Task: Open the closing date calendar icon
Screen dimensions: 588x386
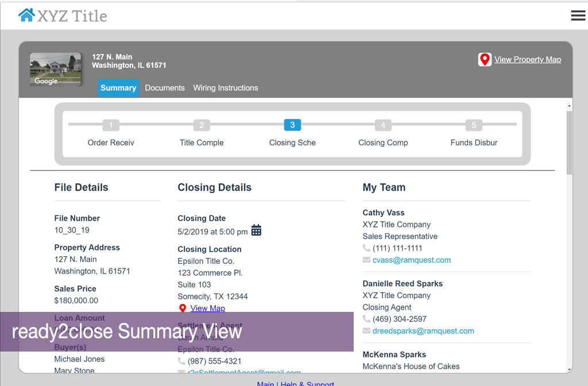Action: point(256,230)
